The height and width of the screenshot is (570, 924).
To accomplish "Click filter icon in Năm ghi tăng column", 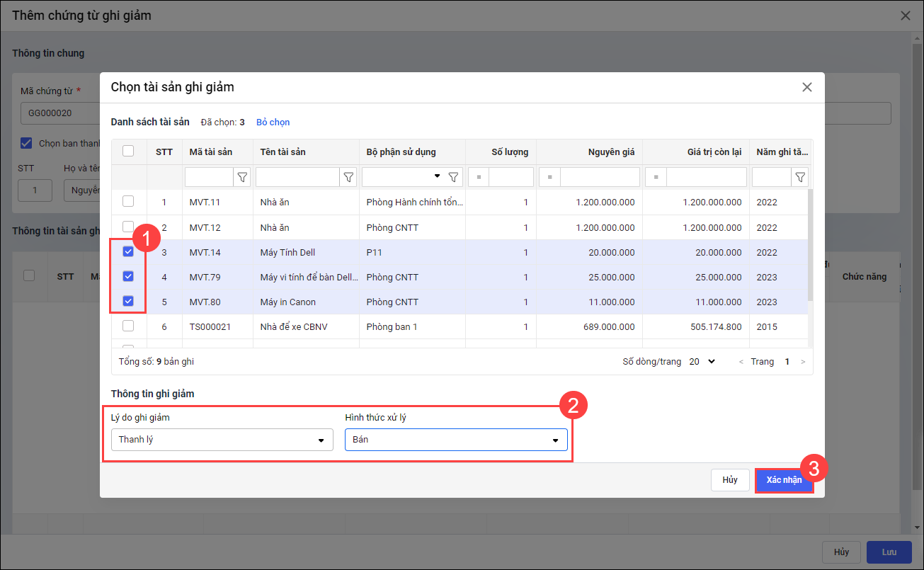I will (x=800, y=177).
